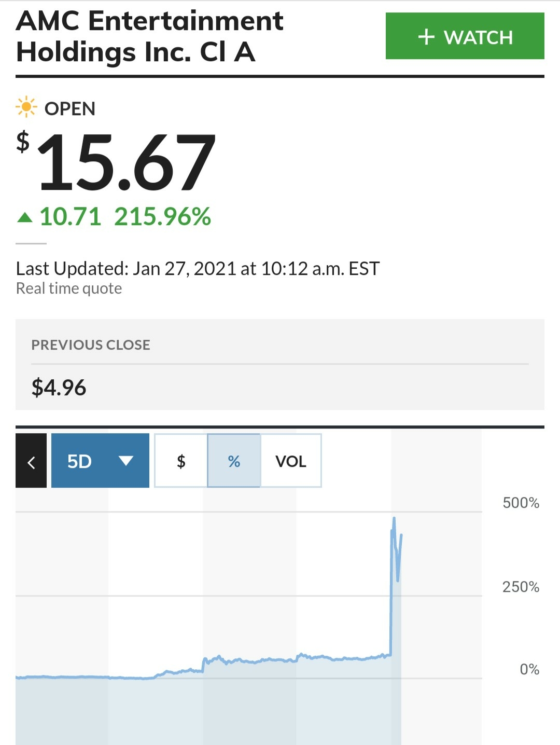
Task: Show volume with the VOL toggle
Action: coord(291,461)
